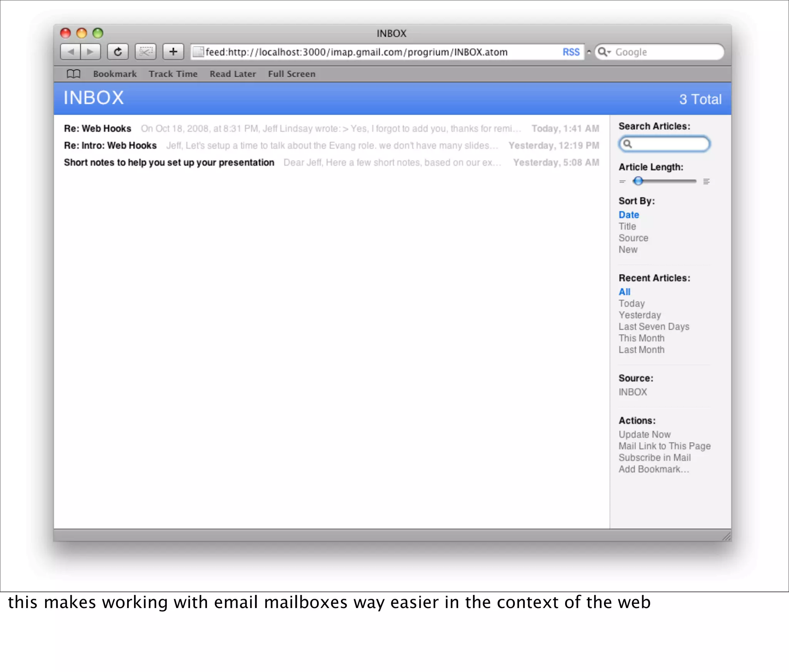Open the Track Time bookmark bar item

(x=173, y=74)
